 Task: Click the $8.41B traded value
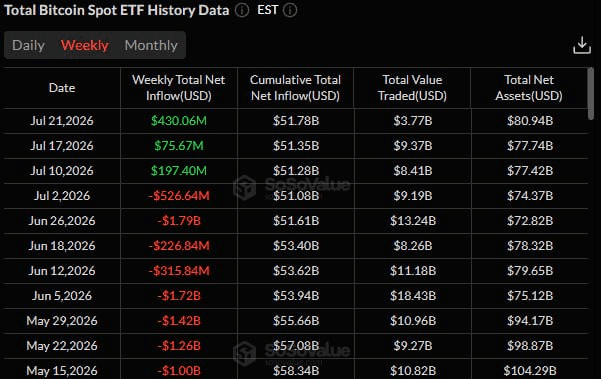tap(413, 171)
